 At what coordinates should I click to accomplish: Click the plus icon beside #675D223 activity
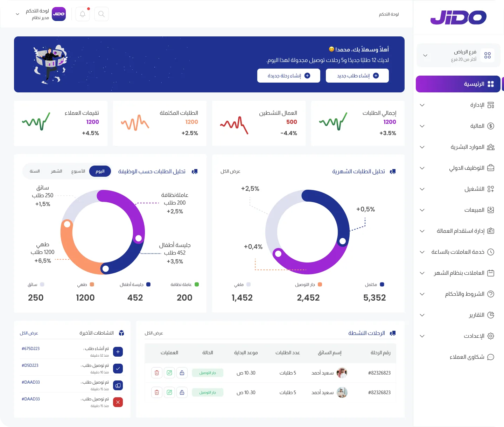[x=118, y=352]
